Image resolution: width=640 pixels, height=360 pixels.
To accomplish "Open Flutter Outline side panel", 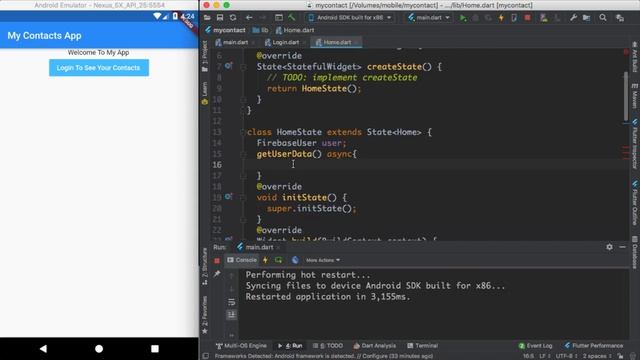I will click(x=635, y=203).
